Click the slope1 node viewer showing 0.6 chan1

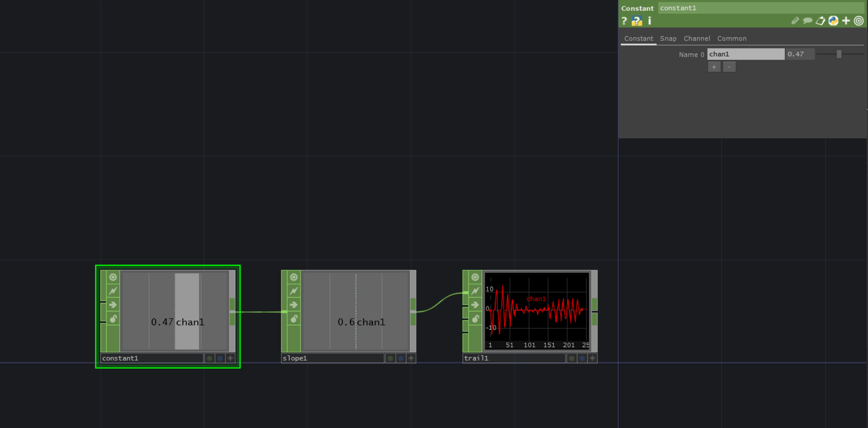click(355, 311)
